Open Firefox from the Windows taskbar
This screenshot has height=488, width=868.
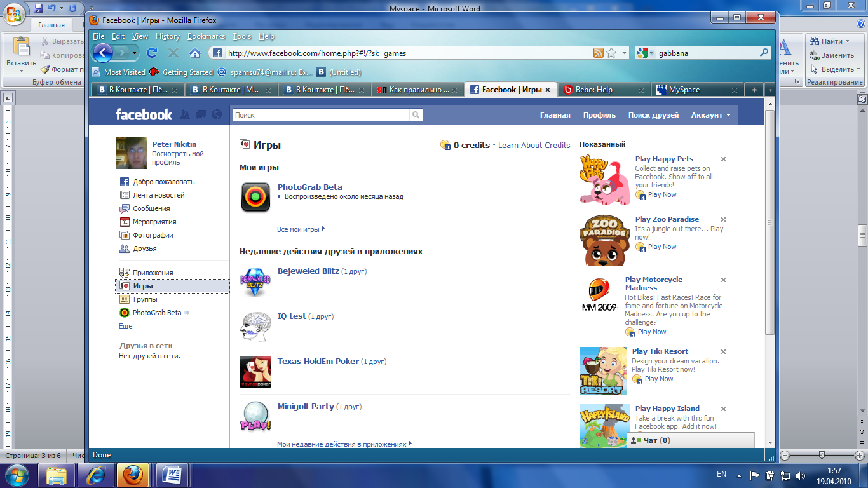coord(133,475)
